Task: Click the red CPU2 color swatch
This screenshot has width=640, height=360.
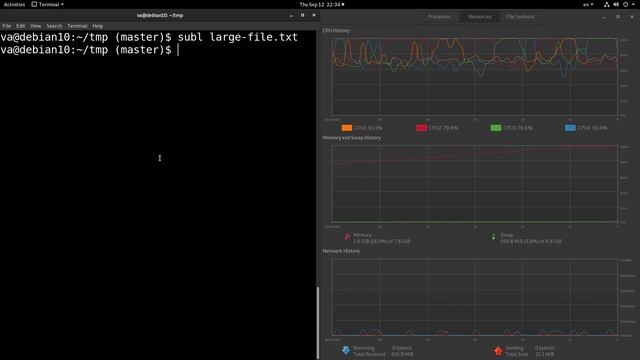Action: [x=421, y=128]
